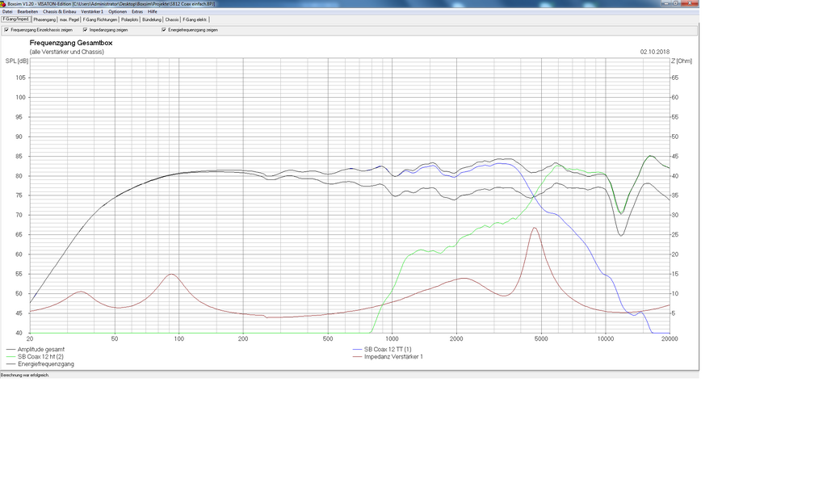Select the F-Gang/Imped. tab

pos(16,19)
